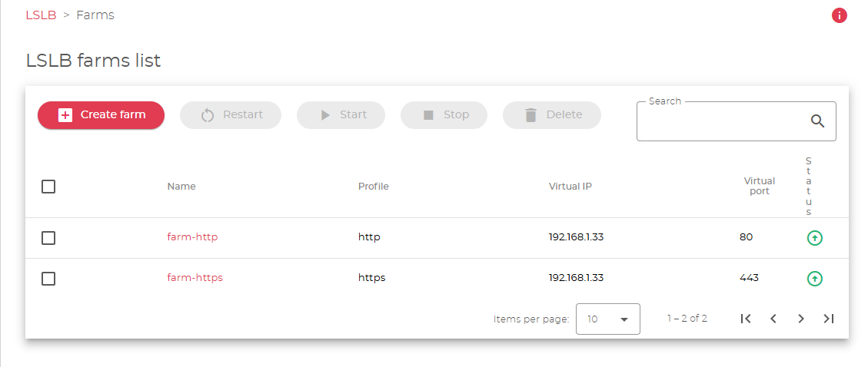Sort by the Virtual IP column header
Screen dimensions: 868x367
(570, 187)
